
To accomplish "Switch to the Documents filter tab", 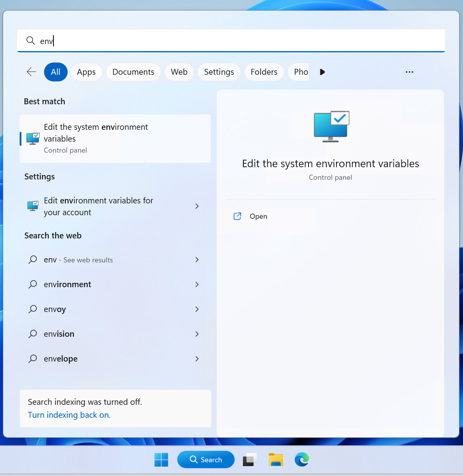I will (133, 72).
